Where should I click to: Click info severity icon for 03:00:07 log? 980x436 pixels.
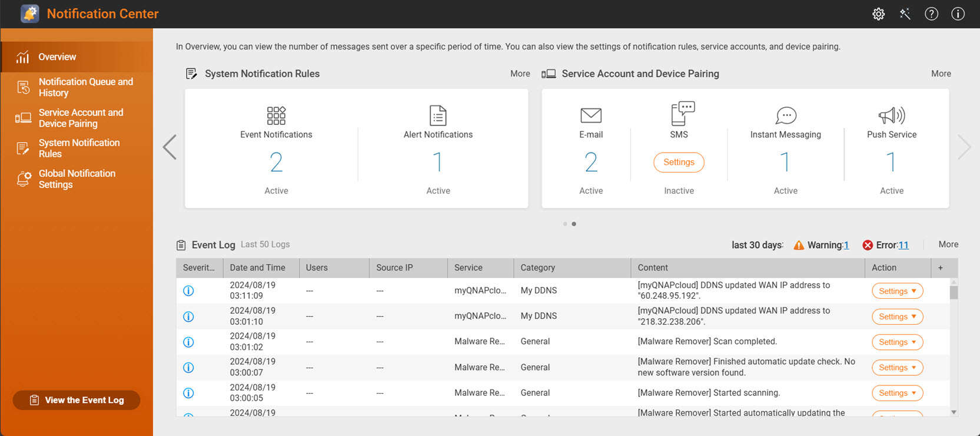pyautogui.click(x=188, y=368)
